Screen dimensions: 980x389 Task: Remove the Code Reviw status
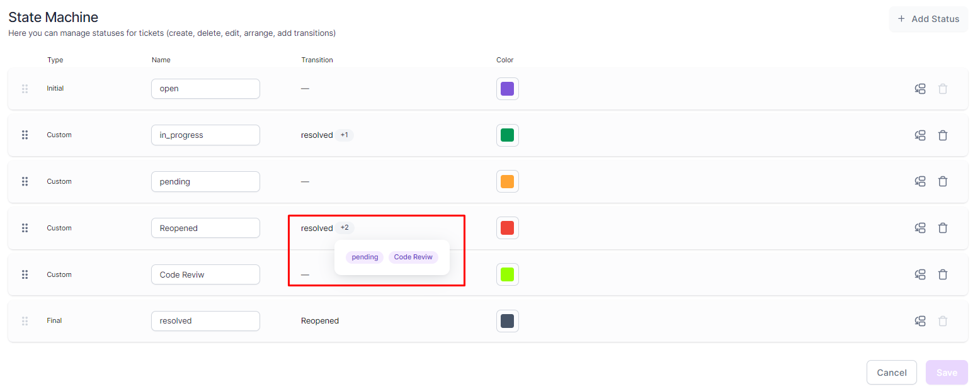pyautogui.click(x=942, y=274)
